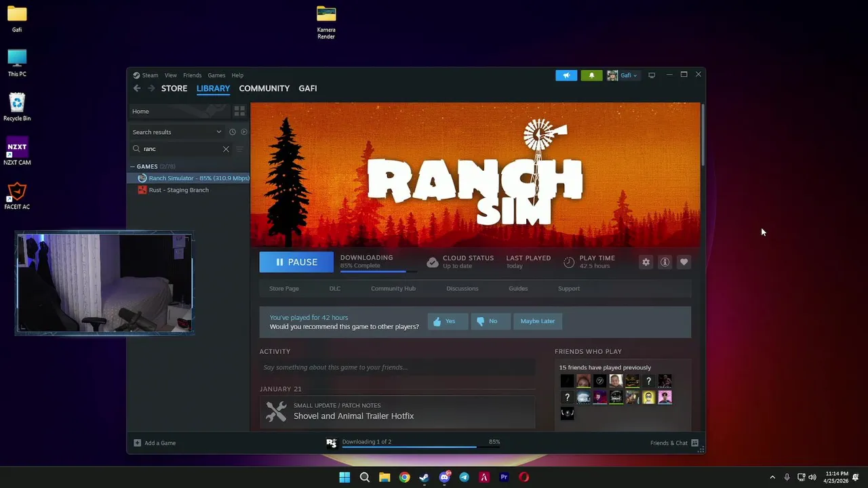Open the DLC link
Image resolution: width=868 pixels, height=488 pixels.
[x=335, y=289]
